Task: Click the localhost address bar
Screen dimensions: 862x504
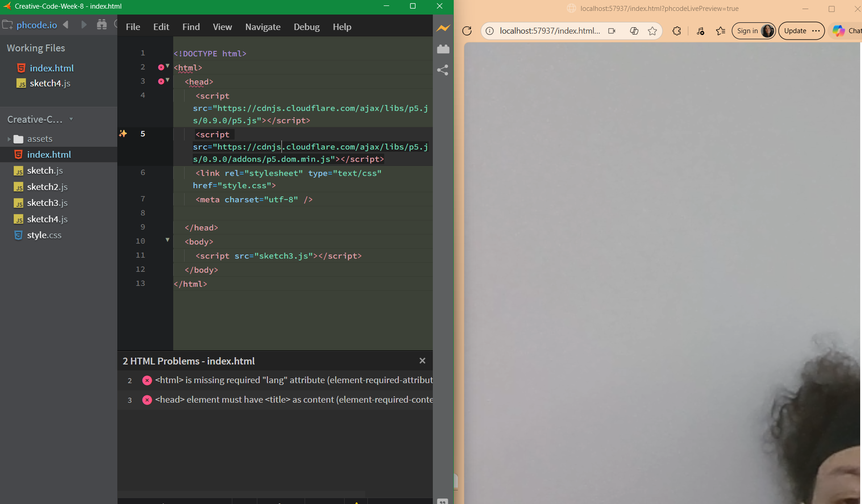Action: click(550, 31)
